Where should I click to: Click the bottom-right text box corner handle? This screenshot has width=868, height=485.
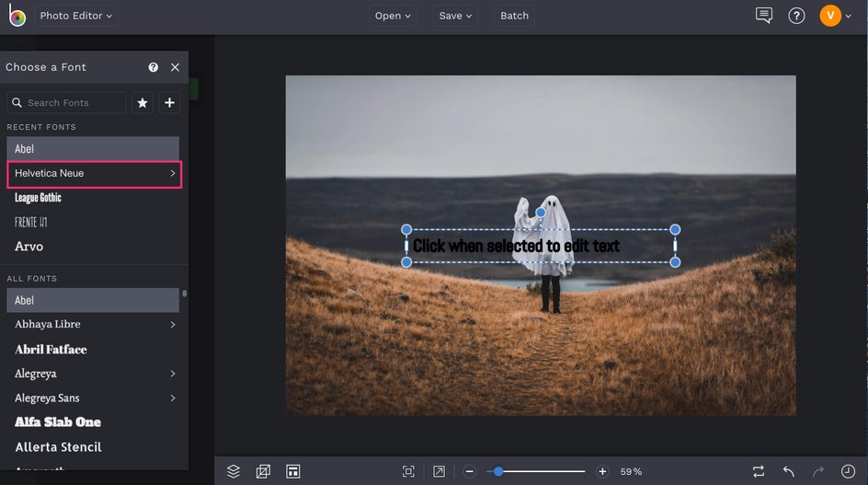[x=675, y=262]
